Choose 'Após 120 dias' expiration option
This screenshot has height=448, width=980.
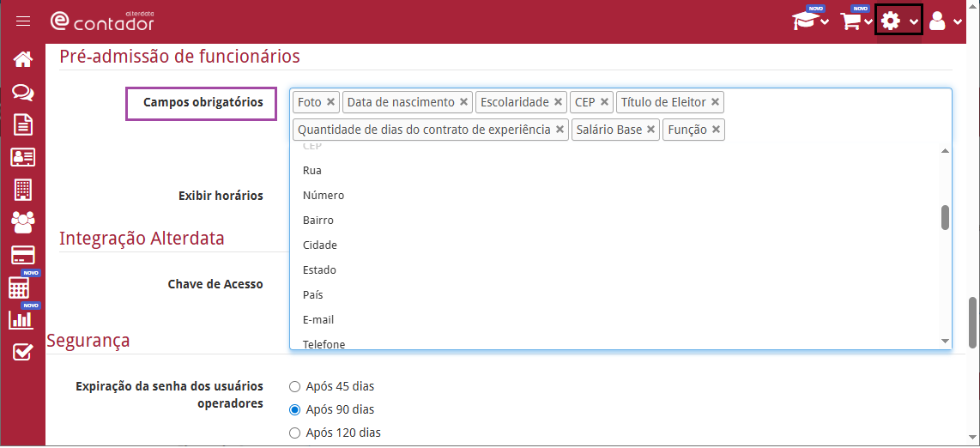point(295,433)
